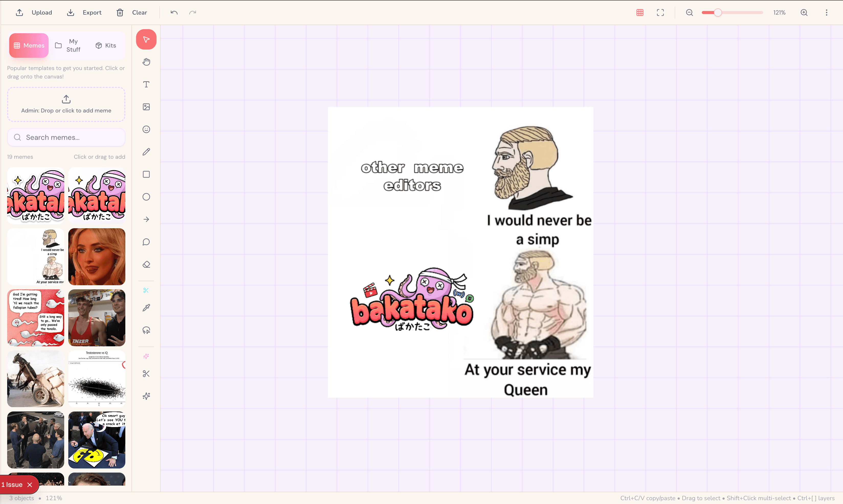Switch to the Memes tab
Screen dimensions: 843x504
click(29, 45)
